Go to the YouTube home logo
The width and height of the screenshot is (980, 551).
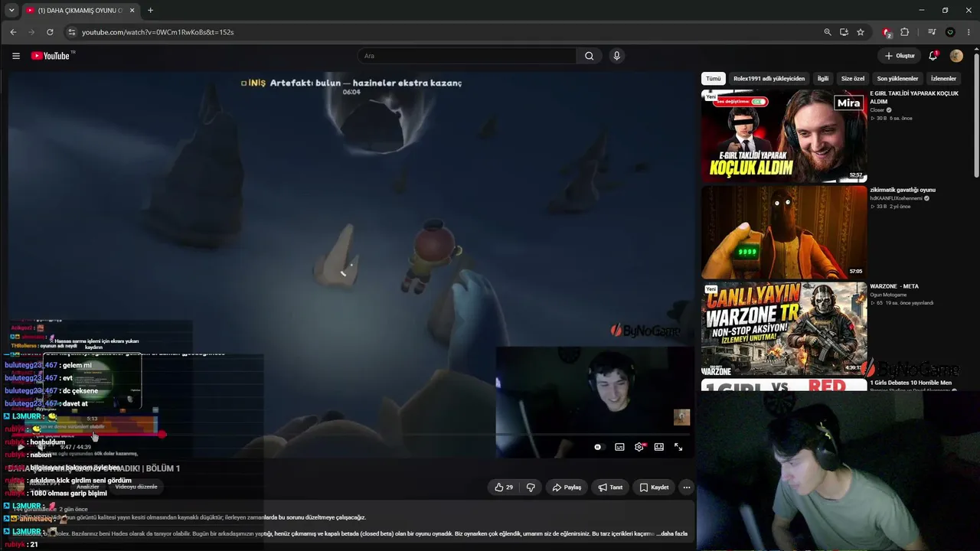[x=51, y=56]
